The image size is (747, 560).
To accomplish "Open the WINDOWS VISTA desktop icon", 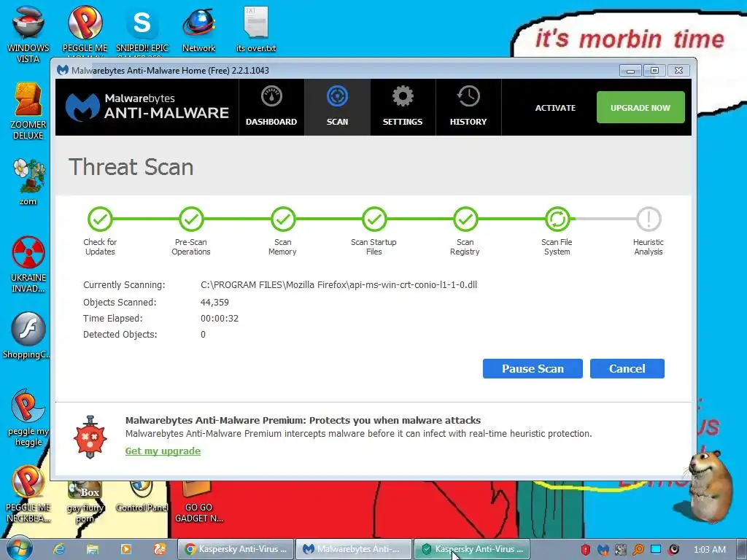I will coord(28,34).
